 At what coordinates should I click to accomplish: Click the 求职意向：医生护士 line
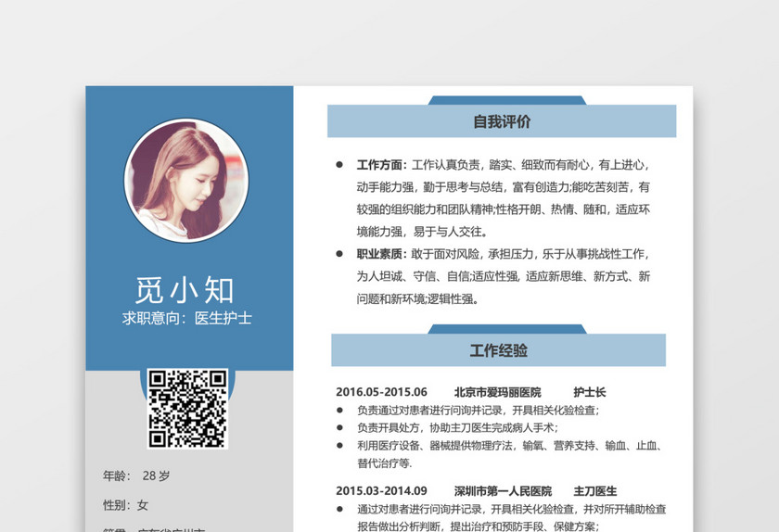coord(186,318)
